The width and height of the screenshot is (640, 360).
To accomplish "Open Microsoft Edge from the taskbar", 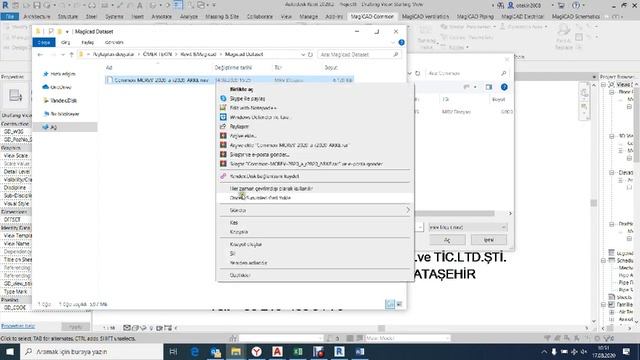I will tap(195, 351).
